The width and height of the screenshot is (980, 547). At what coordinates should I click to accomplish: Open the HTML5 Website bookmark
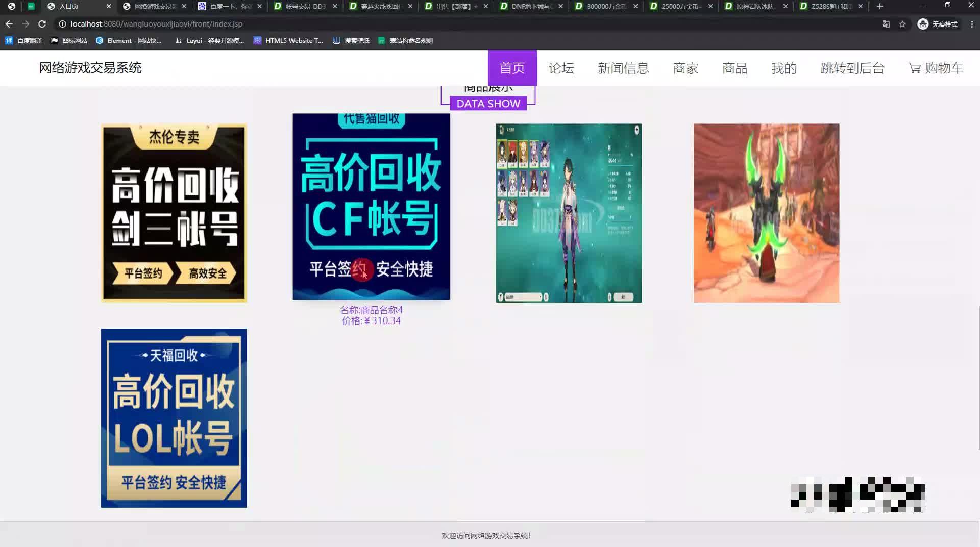288,41
